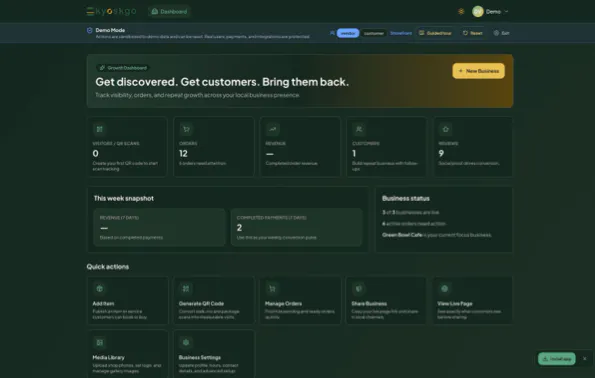
Task: Click the View Live Page globe icon
Action: coord(445,289)
